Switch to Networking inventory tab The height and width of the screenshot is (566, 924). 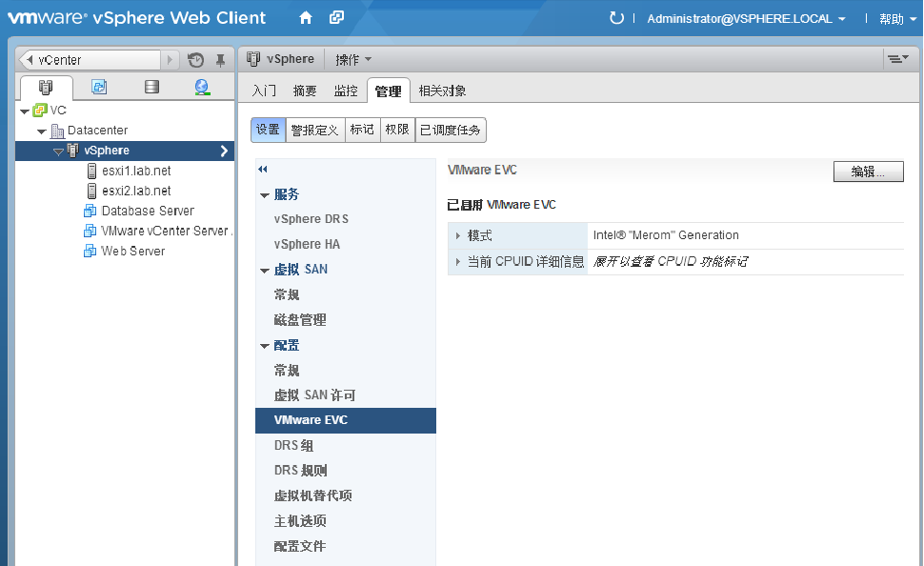point(202,88)
